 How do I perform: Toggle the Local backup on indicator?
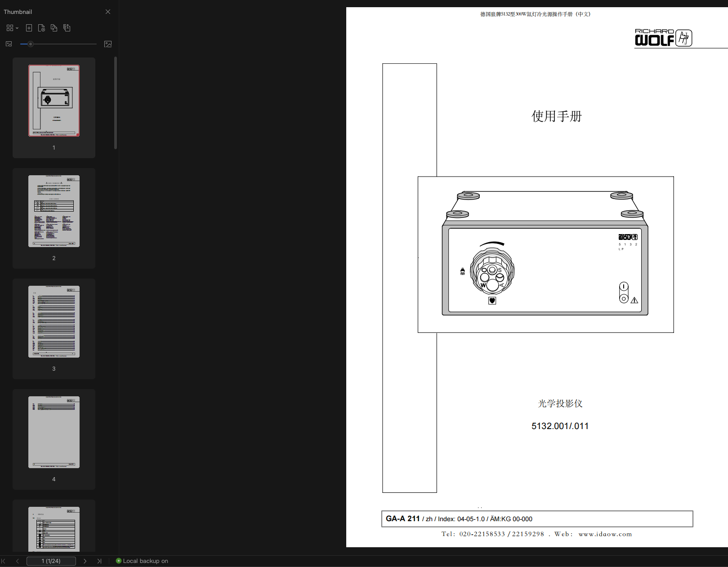[x=142, y=561]
